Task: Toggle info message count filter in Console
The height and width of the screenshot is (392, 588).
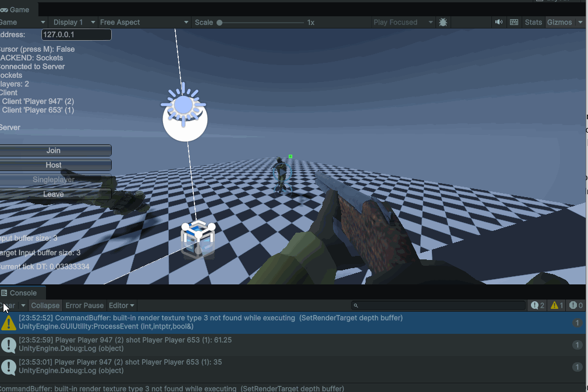Action: coord(537,305)
